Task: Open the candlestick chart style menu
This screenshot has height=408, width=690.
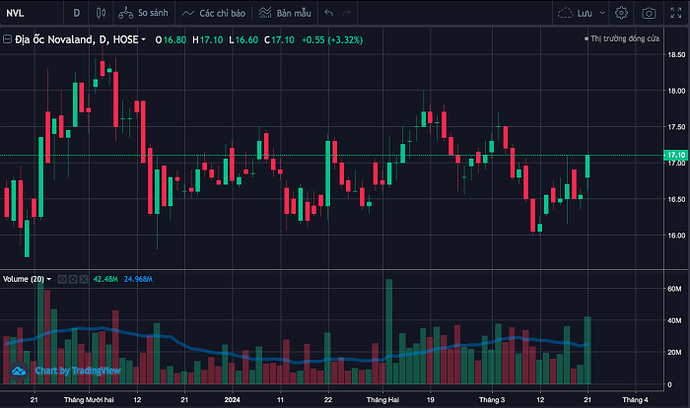Action: 101,13
